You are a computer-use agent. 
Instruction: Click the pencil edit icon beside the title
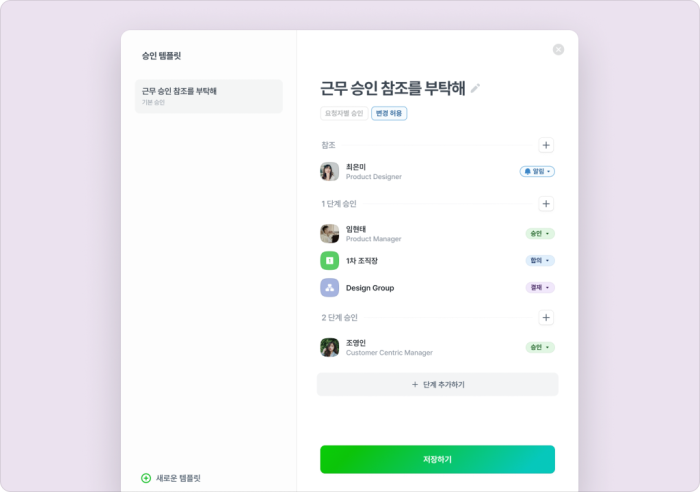tap(475, 88)
